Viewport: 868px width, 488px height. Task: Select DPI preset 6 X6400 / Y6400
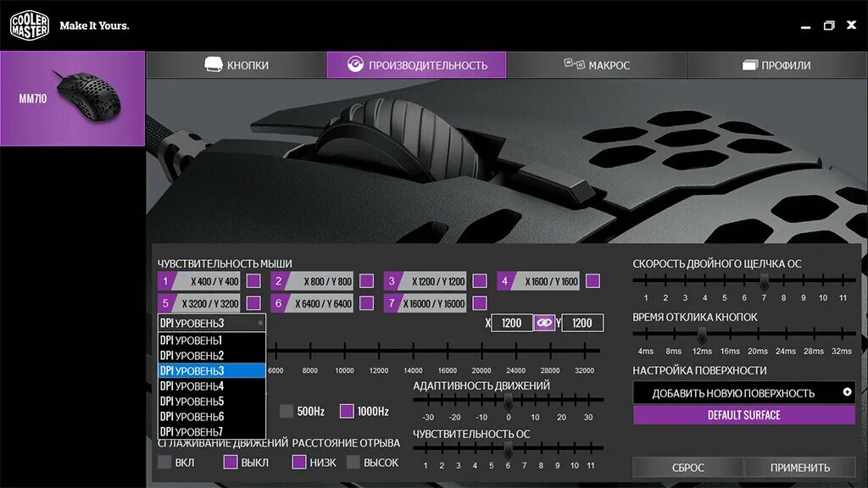point(312,303)
